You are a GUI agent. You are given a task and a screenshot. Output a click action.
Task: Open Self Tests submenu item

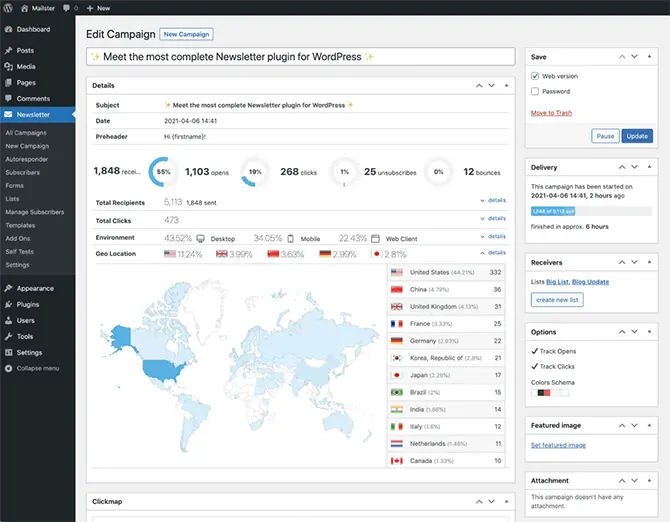click(x=19, y=252)
